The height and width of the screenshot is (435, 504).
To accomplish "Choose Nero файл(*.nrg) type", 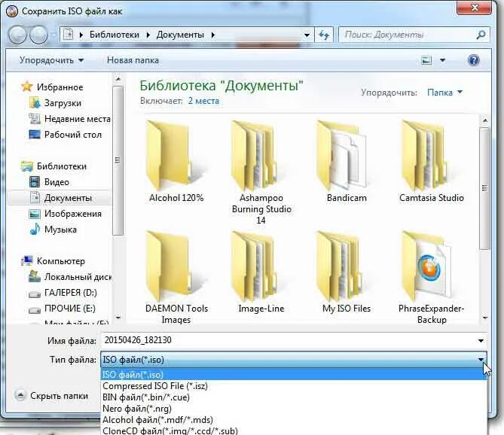I will 294,409.
